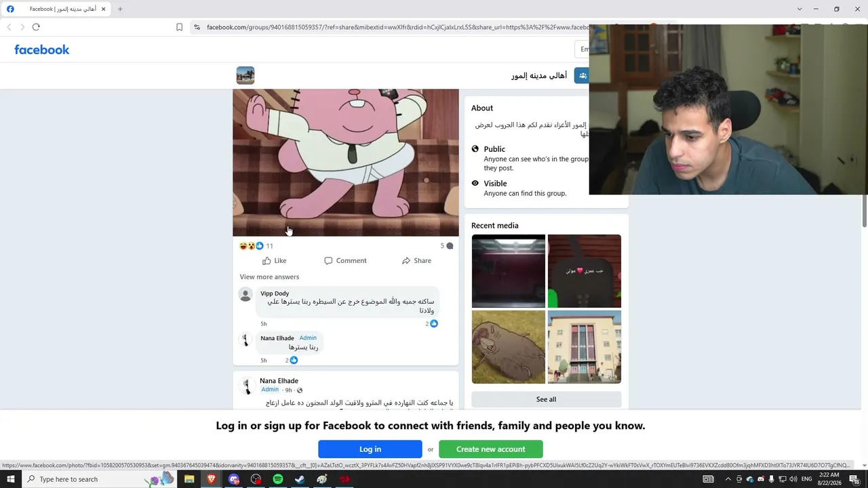
Task: Bookmark this page using the bookmark icon
Action: [179, 27]
